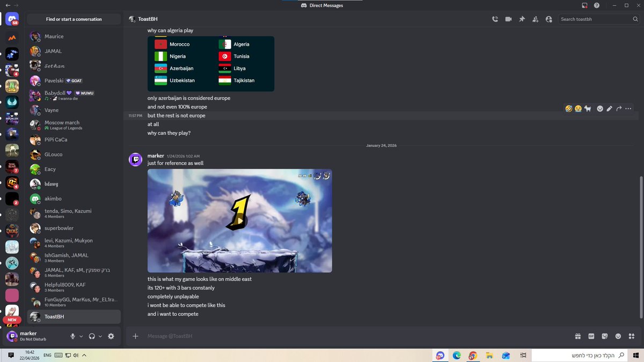Screen dimensions: 644x362
Task: Select the PiPi CaCa chat
Action: (74, 139)
